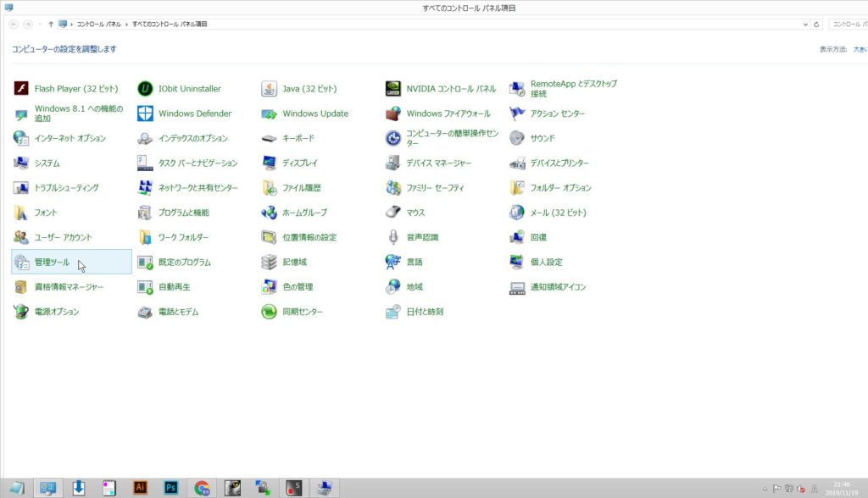This screenshot has width=868, height=498.
Task: Go up one folder level with the up arrow
Action: pos(51,25)
